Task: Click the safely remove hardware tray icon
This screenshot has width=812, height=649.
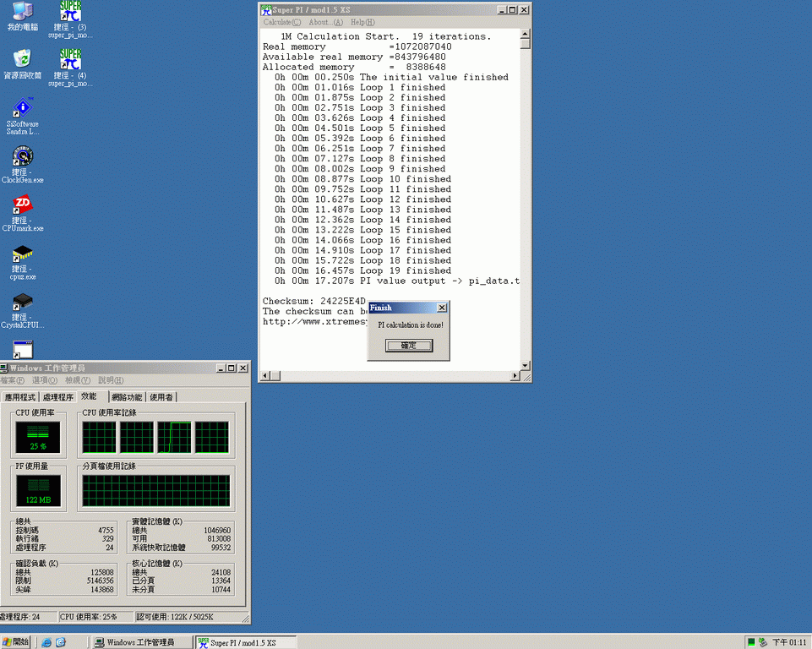Action: pos(762,642)
